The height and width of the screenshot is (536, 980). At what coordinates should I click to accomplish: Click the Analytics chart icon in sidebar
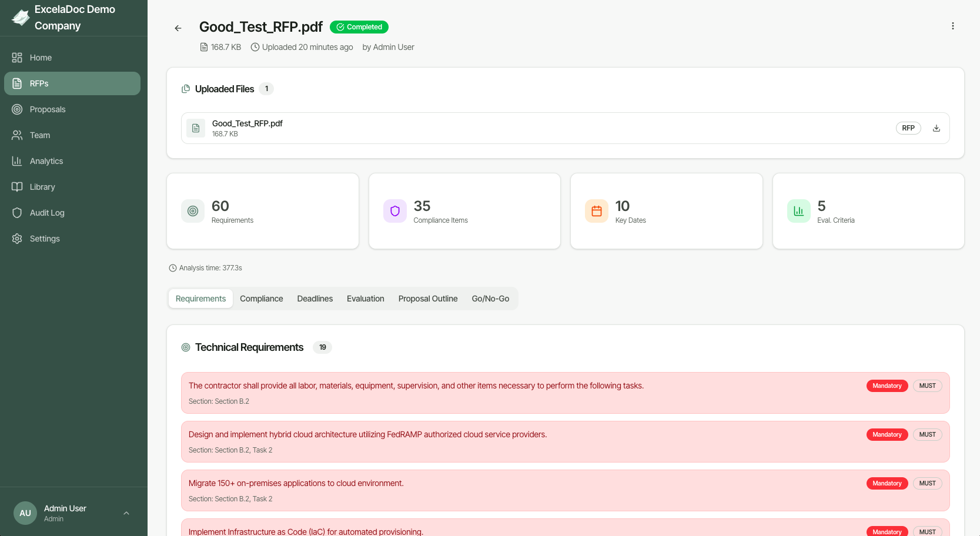click(17, 161)
